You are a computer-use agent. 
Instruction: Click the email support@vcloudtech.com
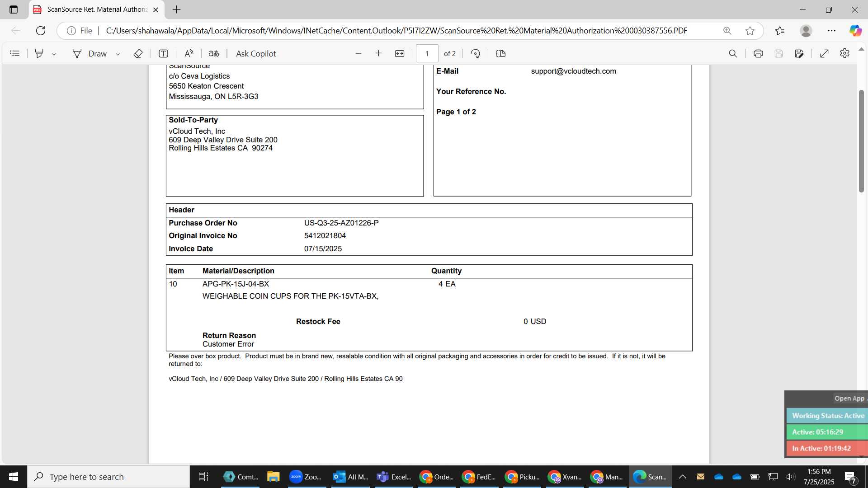tap(573, 71)
